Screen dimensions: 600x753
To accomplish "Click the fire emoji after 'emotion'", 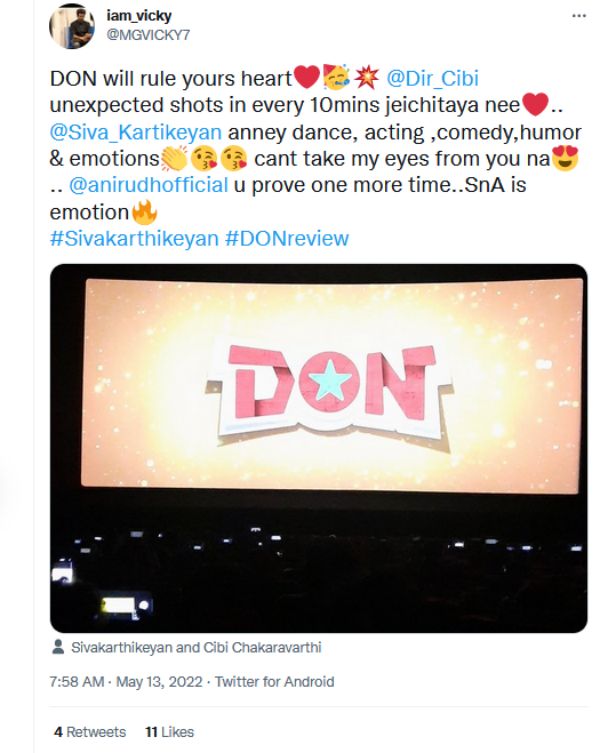I will [x=145, y=212].
